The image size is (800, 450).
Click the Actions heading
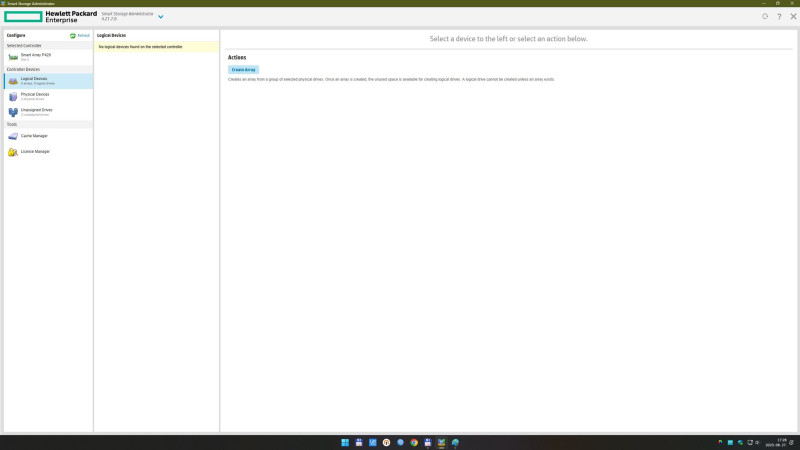237,58
